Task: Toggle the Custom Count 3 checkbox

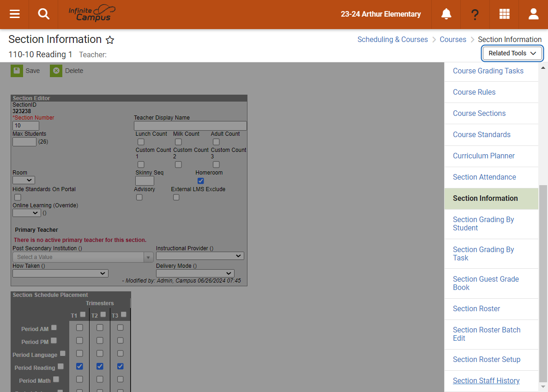Action: (216, 164)
